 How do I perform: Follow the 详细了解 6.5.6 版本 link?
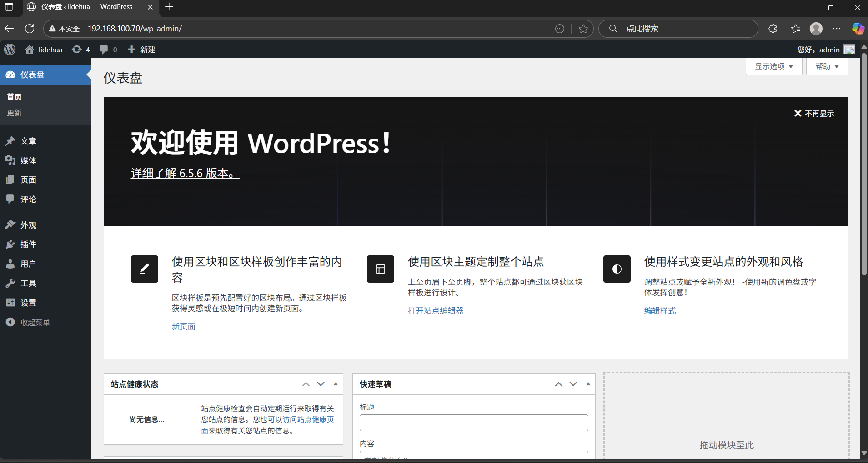click(x=185, y=173)
